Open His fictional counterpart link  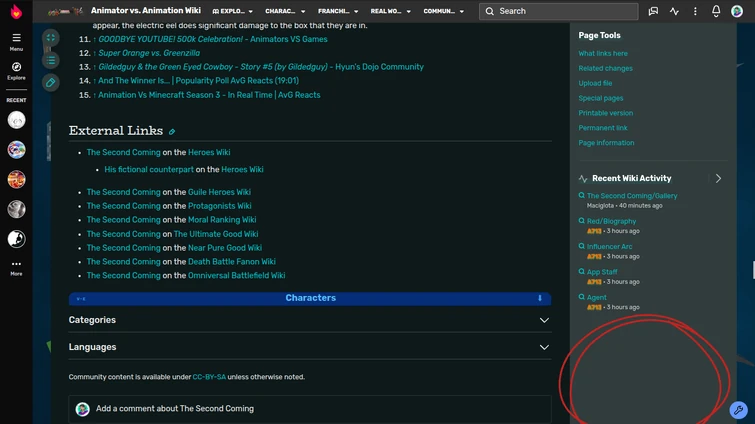pos(149,169)
